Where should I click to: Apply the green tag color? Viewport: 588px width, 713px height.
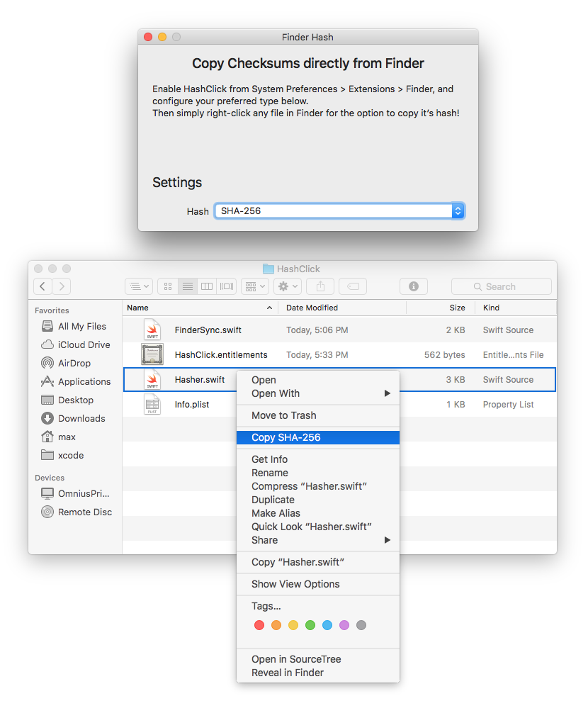pyautogui.click(x=310, y=625)
